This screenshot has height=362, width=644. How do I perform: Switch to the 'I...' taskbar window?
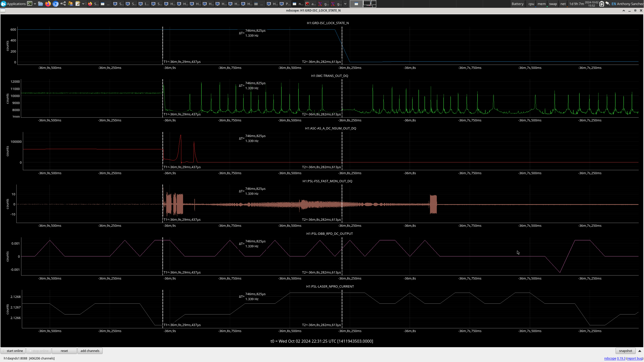click(144, 4)
